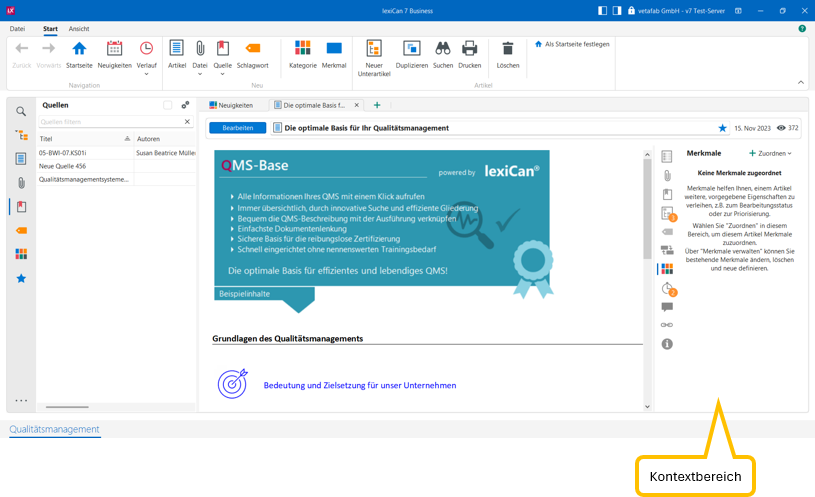Open link Bedeutung und Zielsetzung für unser Unternehmen
This screenshot has width=815, height=497.
359,385
